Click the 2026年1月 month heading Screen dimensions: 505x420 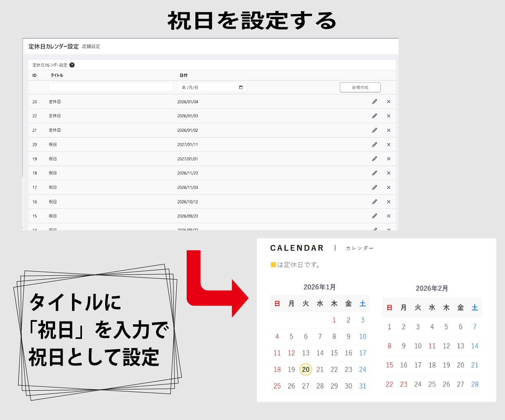point(320,287)
